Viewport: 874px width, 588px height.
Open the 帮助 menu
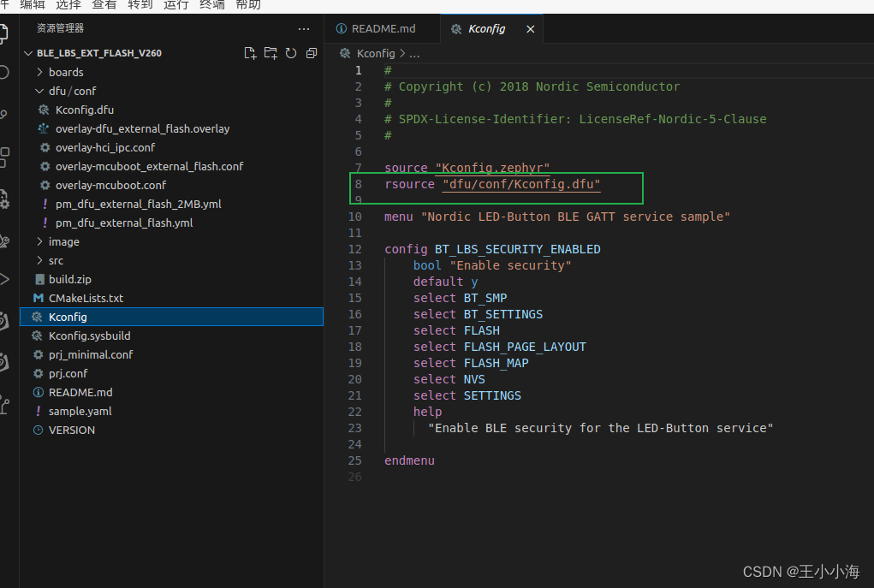click(248, 5)
